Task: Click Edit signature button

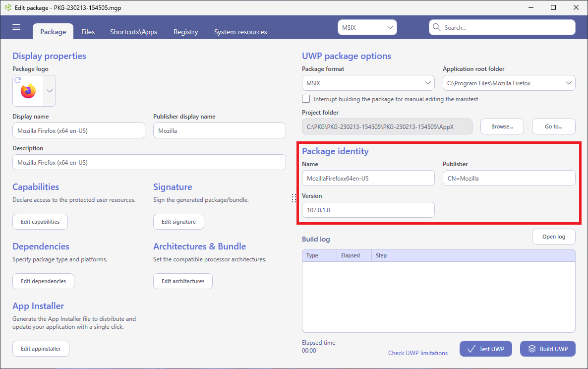Action: [x=178, y=222]
